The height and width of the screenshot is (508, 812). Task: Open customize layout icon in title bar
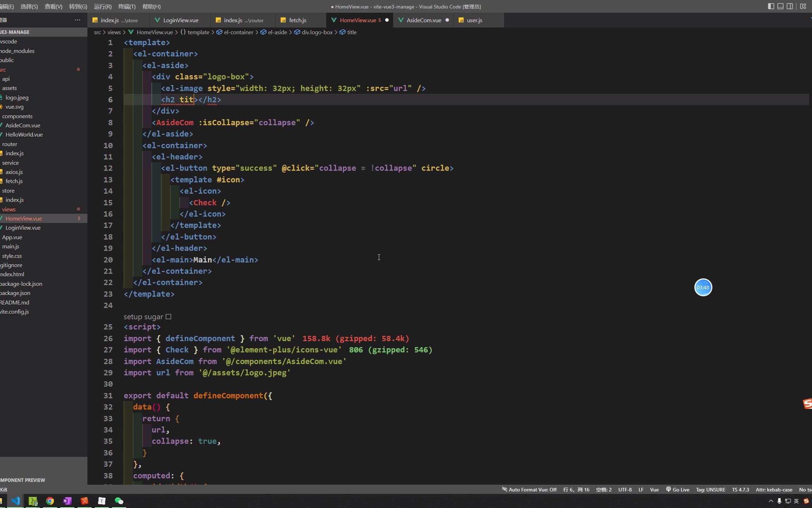pyautogui.click(x=803, y=6)
